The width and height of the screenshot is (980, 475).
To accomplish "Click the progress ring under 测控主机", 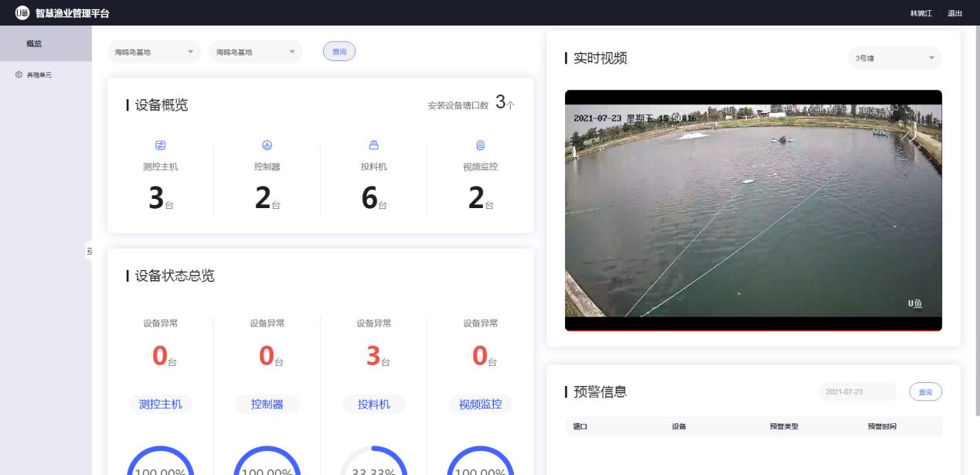I will [x=160, y=461].
